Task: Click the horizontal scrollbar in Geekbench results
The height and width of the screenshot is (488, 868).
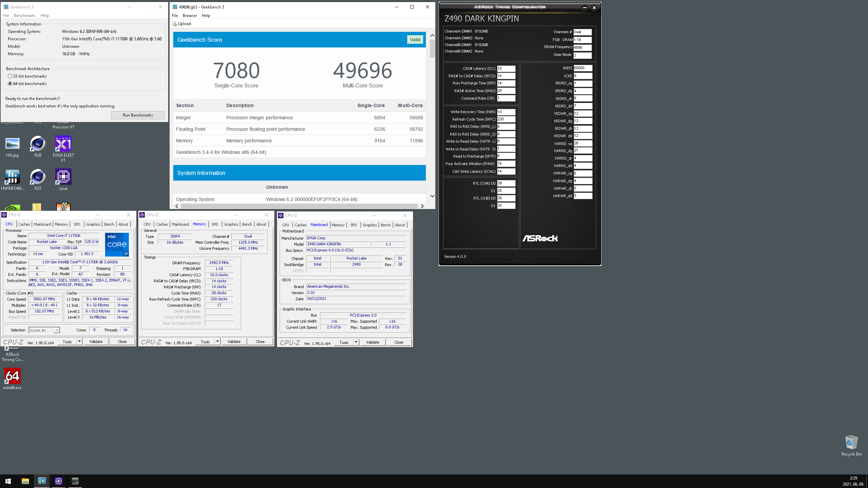Action: click(299, 206)
